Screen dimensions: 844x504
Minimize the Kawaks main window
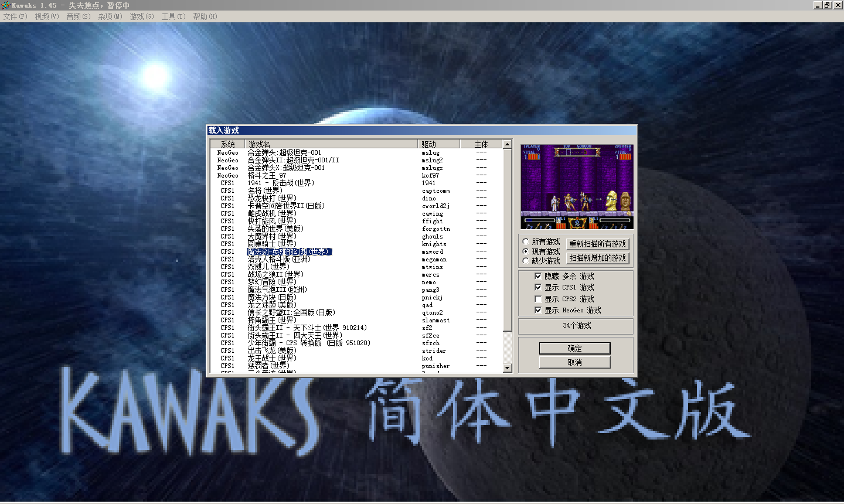(818, 5)
